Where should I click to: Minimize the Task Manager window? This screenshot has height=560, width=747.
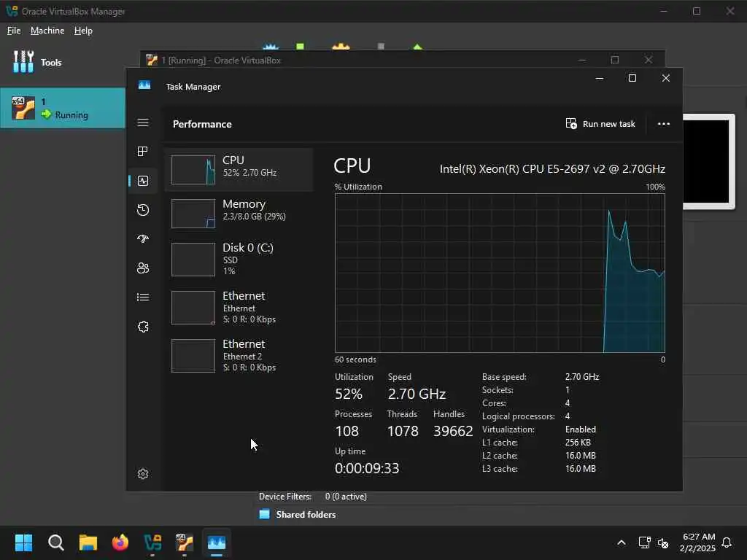(x=600, y=77)
